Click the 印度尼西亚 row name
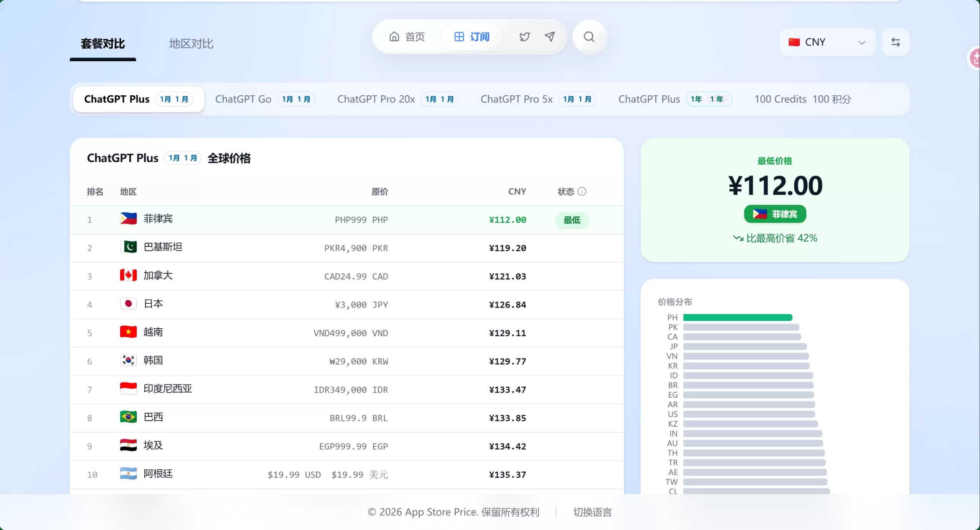Image resolution: width=980 pixels, height=530 pixels. point(168,389)
